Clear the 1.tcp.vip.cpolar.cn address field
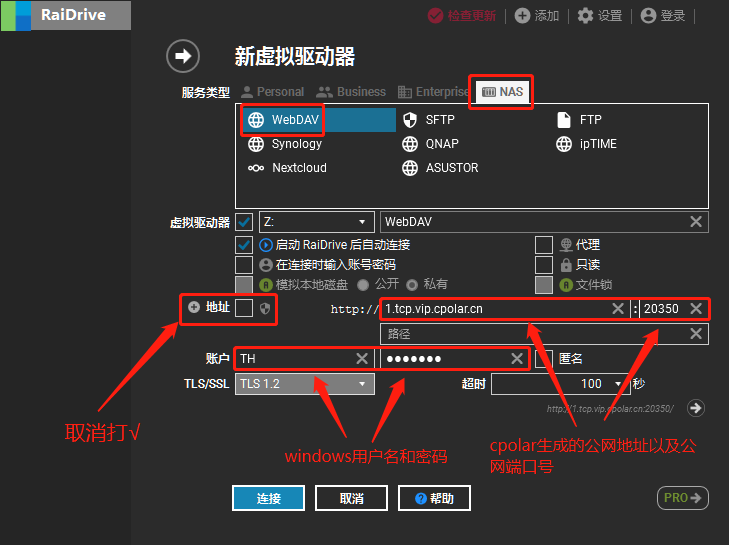The width and height of the screenshot is (729, 545). (618, 309)
